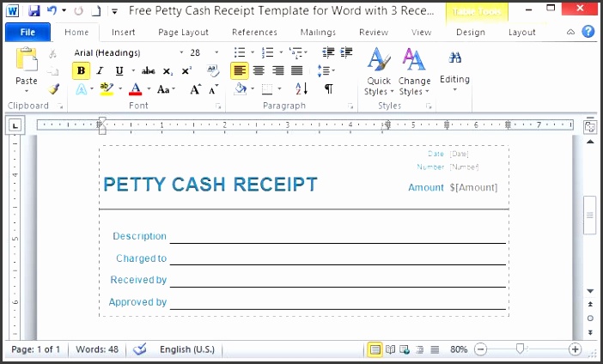This screenshot has width=603, height=364.
Task: Open the Page Layout tab
Action: pos(183,33)
